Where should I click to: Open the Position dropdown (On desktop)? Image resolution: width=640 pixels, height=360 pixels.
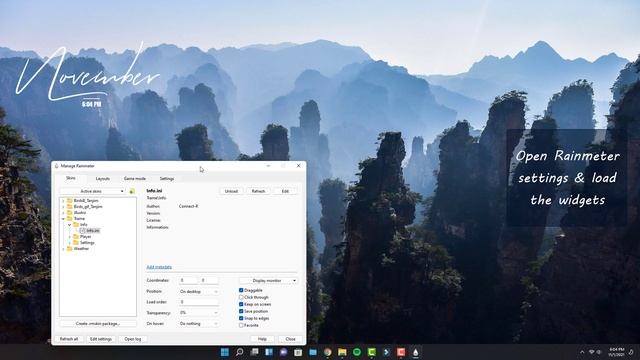coord(199,291)
